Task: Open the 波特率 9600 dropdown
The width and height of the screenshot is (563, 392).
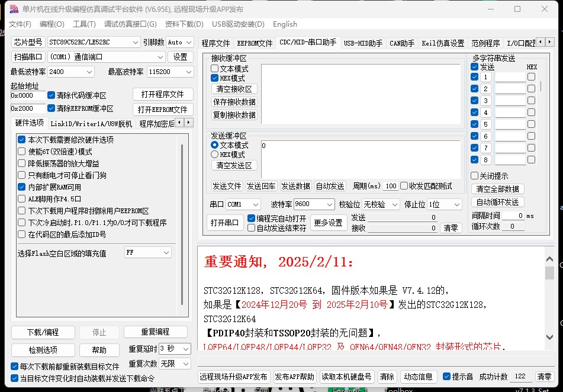Action: 314,204
